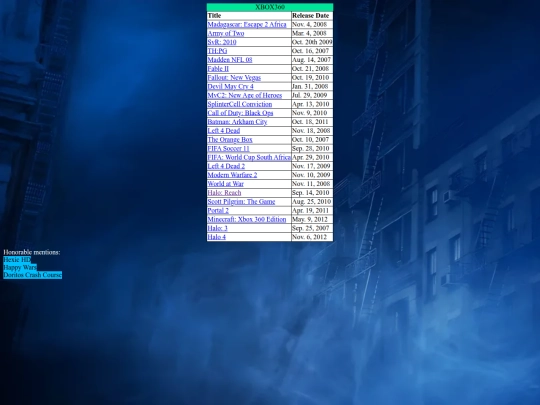
Task: Open FIFA: World Cup South Africa link
Action: [x=249, y=157]
